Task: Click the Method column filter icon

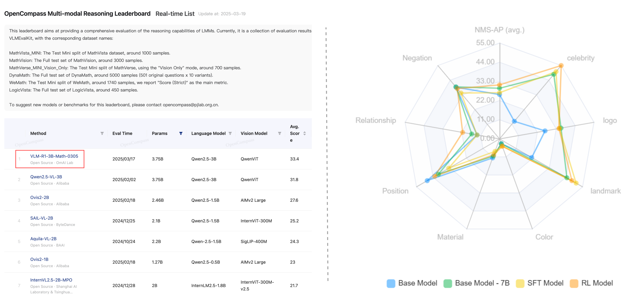Action: pos(102,133)
